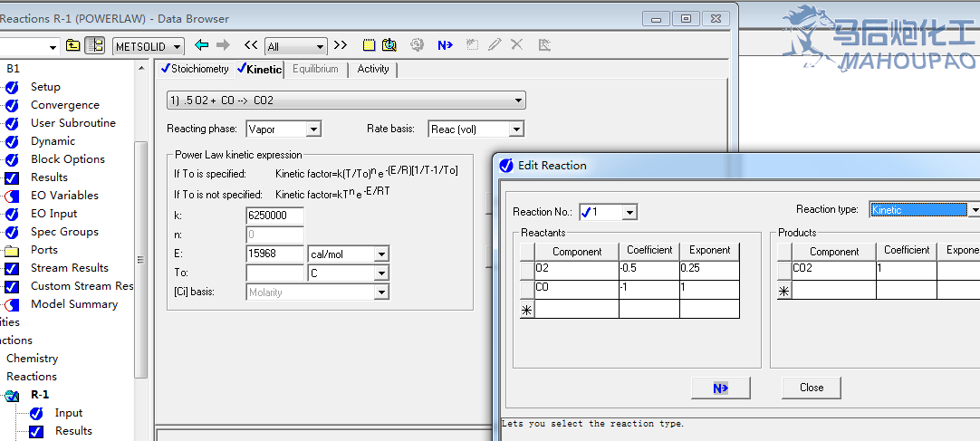
Task: Switch to the Kinetic tab
Action: [259, 70]
